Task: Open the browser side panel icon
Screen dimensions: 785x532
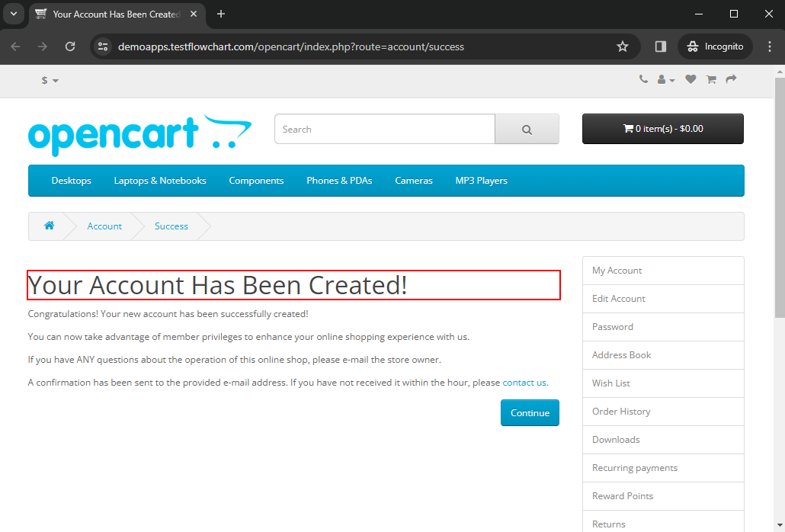Action: [661, 46]
